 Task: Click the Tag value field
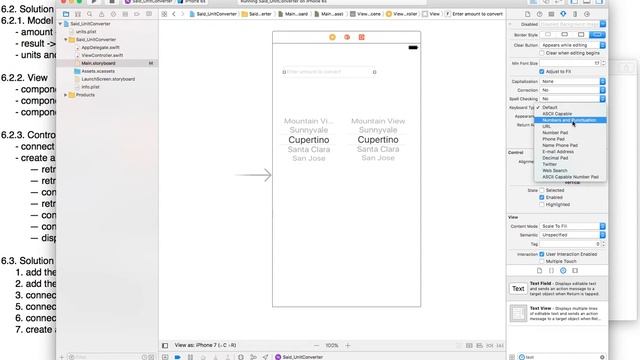570,244
